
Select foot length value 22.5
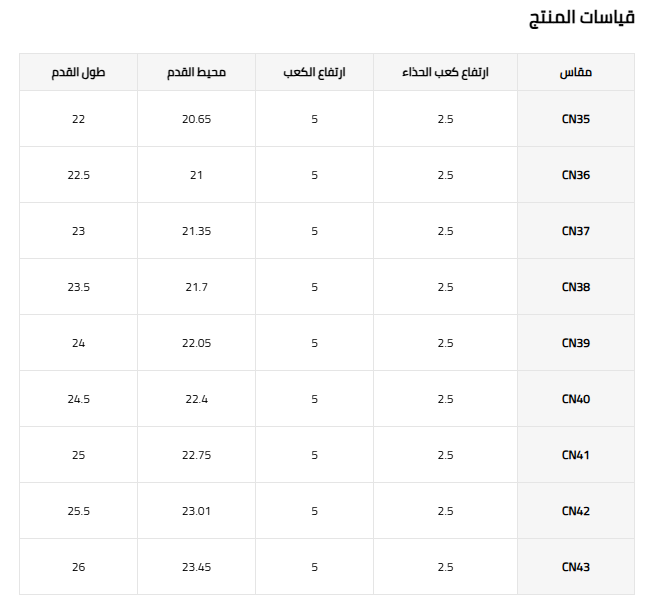pyautogui.click(x=78, y=175)
